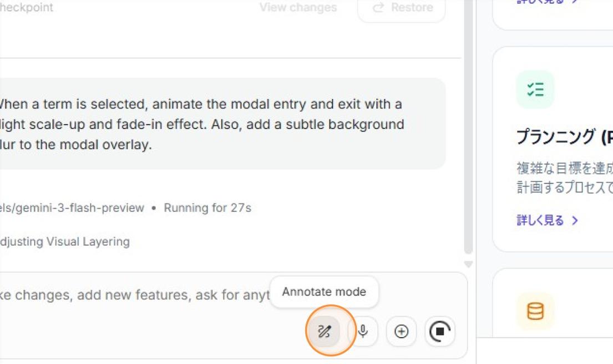The width and height of the screenshot is (613, 364).
Task: Click the gemini-3-flash-preview model label
Action: 72,208
